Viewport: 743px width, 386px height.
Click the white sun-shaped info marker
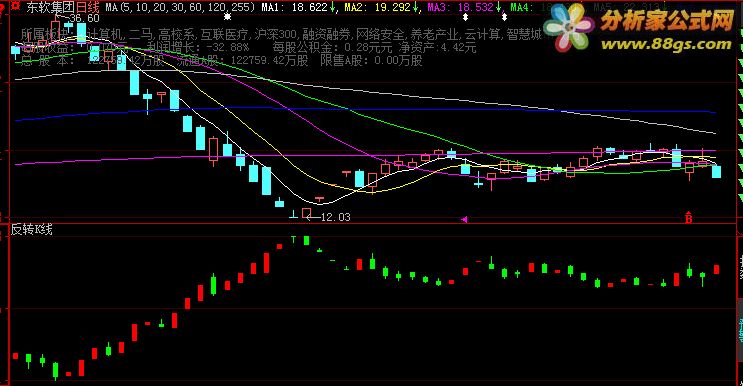[228, 17]
